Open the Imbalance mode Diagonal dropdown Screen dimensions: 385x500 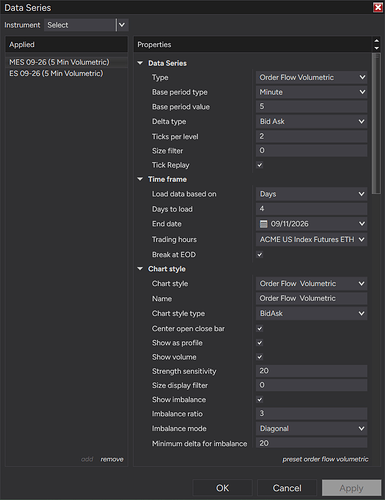(311, 428)
